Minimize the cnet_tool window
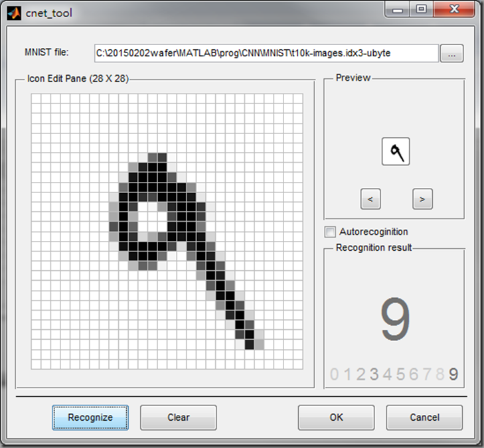The image size is (484, 448). click(397, 10)
